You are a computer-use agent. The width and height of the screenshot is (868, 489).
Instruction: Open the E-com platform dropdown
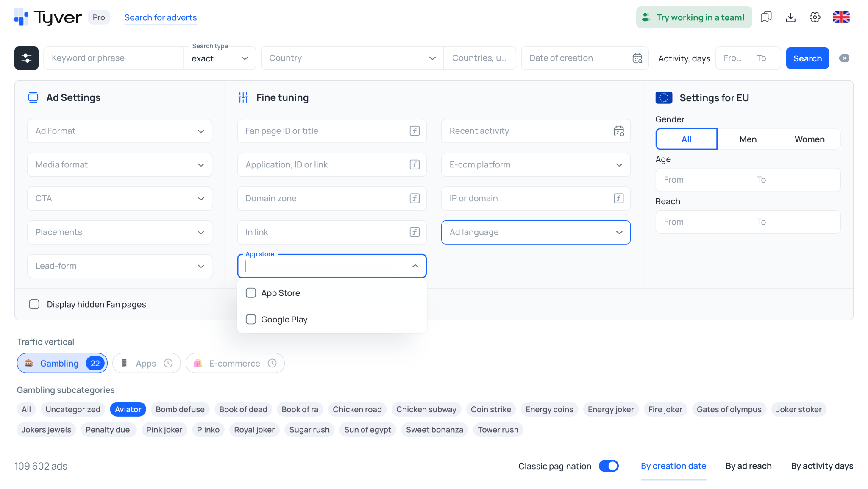tap(536, 164)
